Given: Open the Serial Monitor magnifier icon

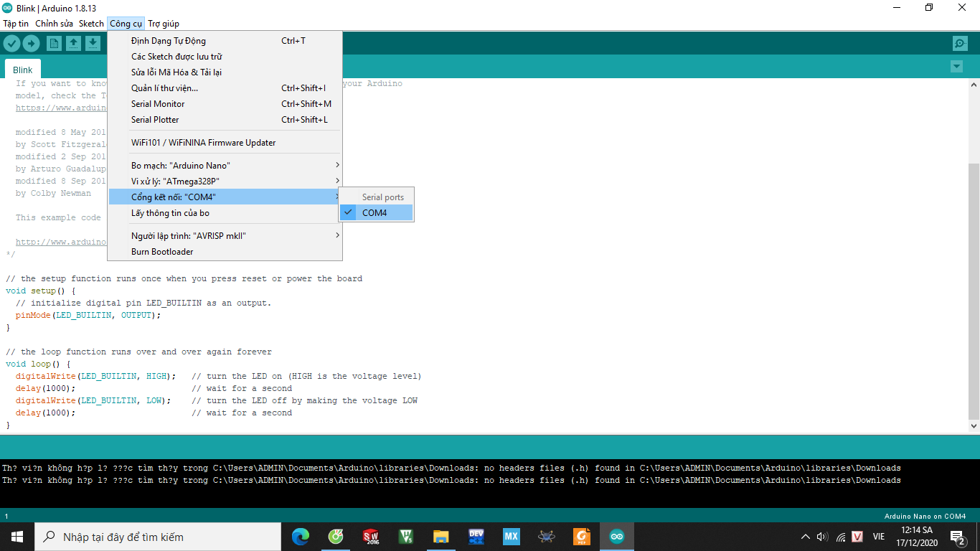Looking at the screenshot, I should (960, 43).
